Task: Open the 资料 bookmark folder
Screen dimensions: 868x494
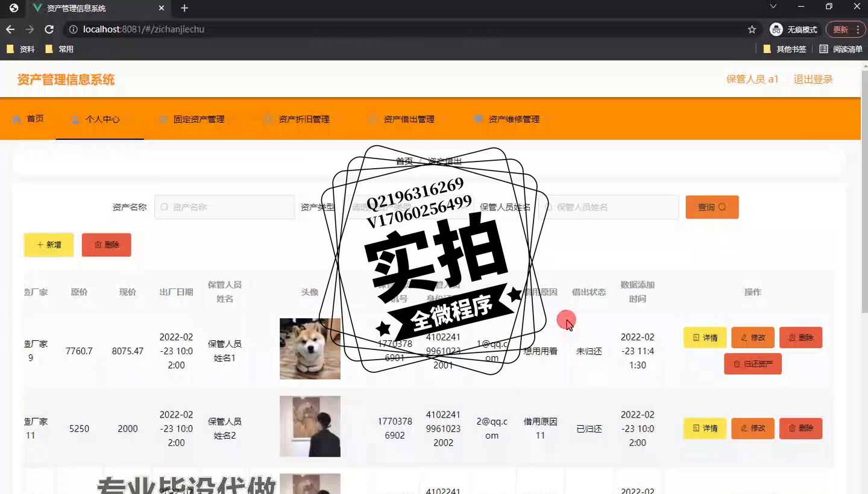Action: [20, 49]
